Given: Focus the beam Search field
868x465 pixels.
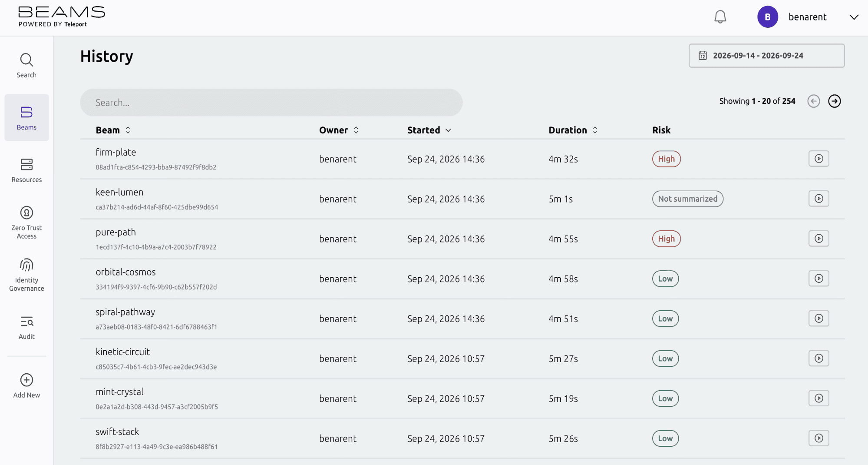Looking at the screenshot, I should click(x=271, y=103).
